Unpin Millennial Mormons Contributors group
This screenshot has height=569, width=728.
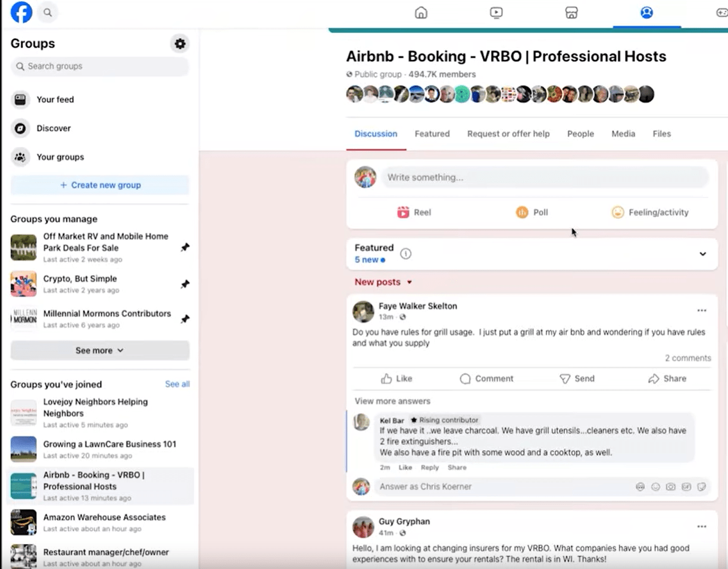[185, 320]
